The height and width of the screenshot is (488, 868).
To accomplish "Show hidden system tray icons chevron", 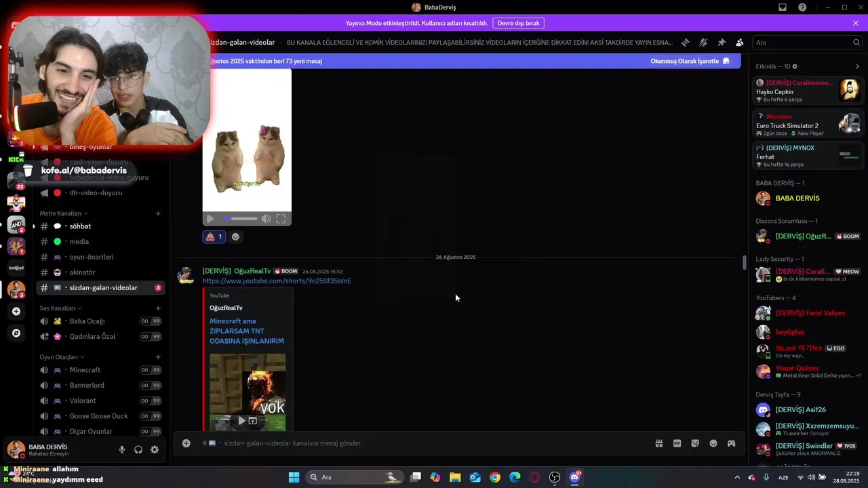I will click(x=737, y=477).
